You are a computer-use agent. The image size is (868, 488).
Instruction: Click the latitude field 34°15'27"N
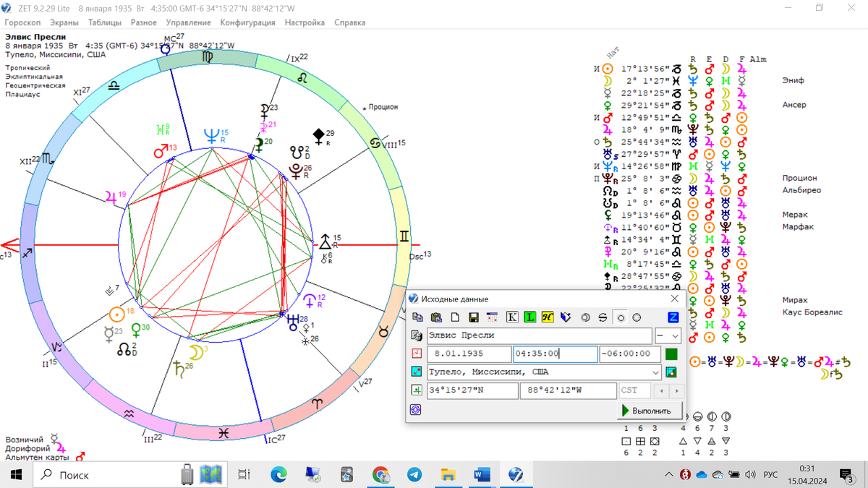472,390
